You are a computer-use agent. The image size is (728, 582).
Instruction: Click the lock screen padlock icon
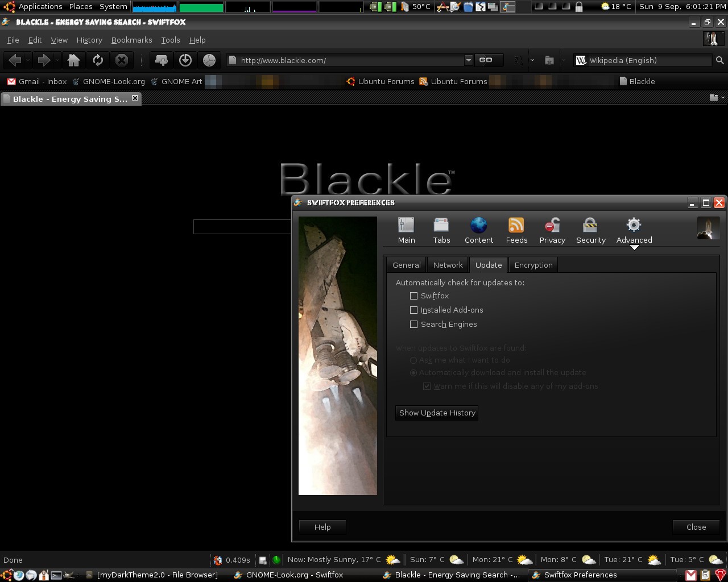point(579,7)
